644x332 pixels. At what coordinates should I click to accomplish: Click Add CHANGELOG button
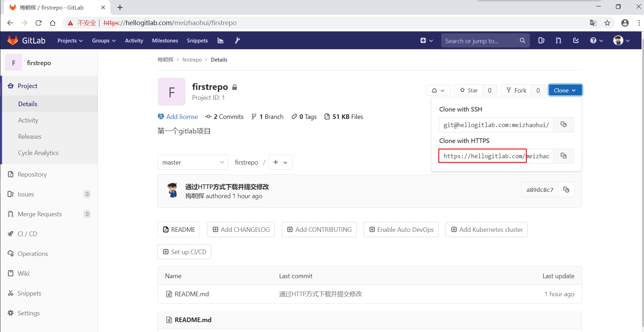click(x=241, y=229)
